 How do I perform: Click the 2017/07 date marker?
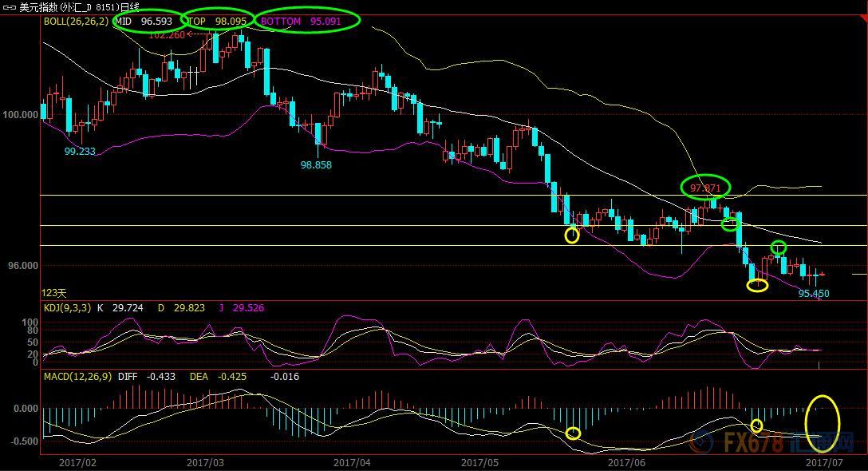tap(823, 462)
